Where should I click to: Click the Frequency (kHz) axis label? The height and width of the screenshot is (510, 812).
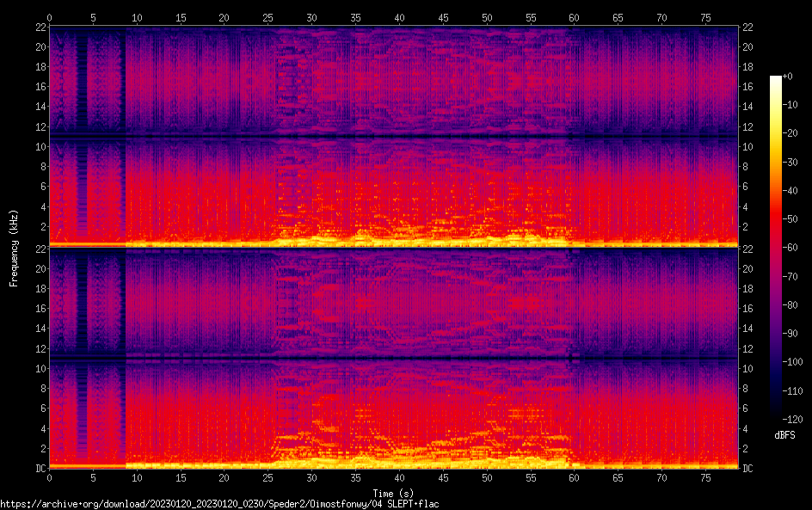[x=14, y=247]
